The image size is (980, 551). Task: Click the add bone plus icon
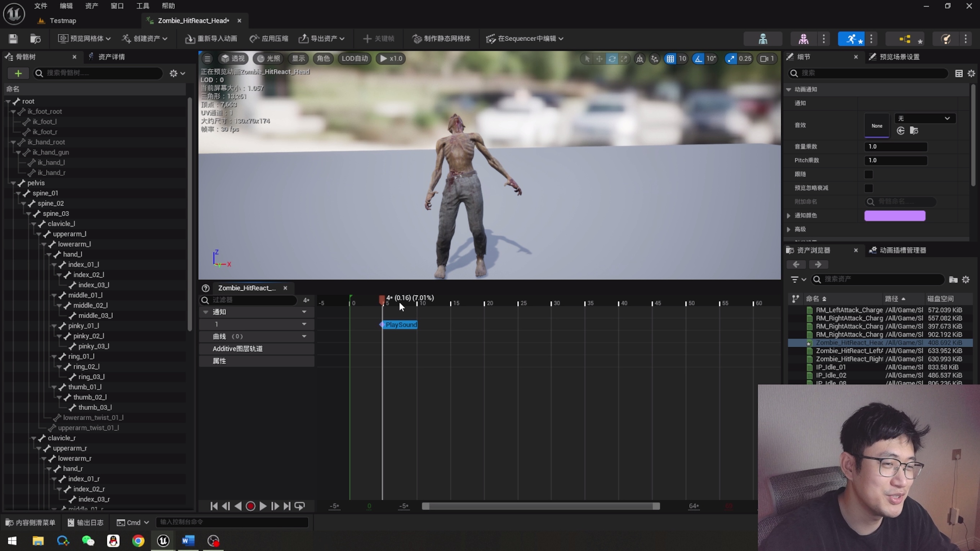(18, 73)
